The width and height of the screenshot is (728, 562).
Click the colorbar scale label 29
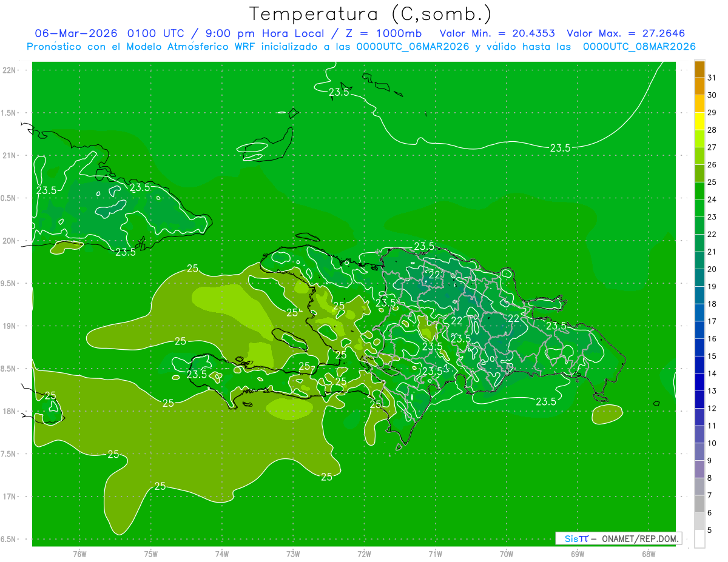coord(712,113)
